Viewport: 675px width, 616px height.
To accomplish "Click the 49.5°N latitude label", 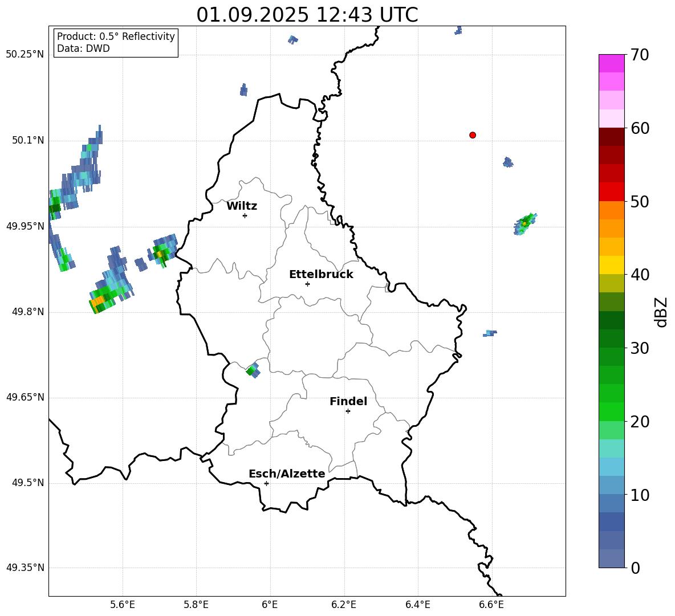I will [28, 483].
